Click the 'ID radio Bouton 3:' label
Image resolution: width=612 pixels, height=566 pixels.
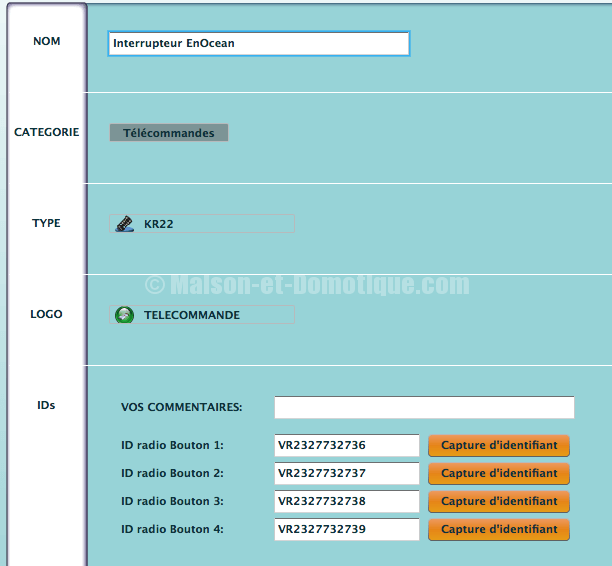(172, 501)
